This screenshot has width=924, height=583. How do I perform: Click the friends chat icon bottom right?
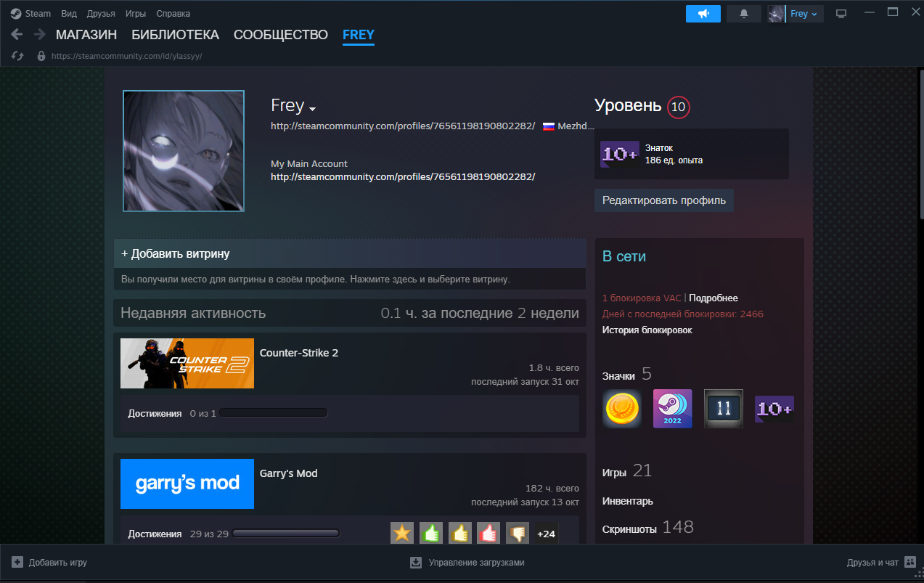[910, 562]
